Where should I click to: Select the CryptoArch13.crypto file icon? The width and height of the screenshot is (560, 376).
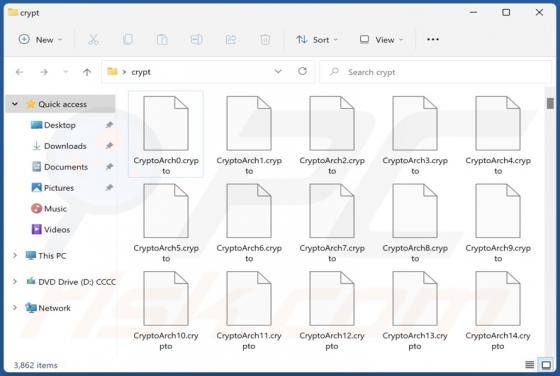click(x=415, y=299)
